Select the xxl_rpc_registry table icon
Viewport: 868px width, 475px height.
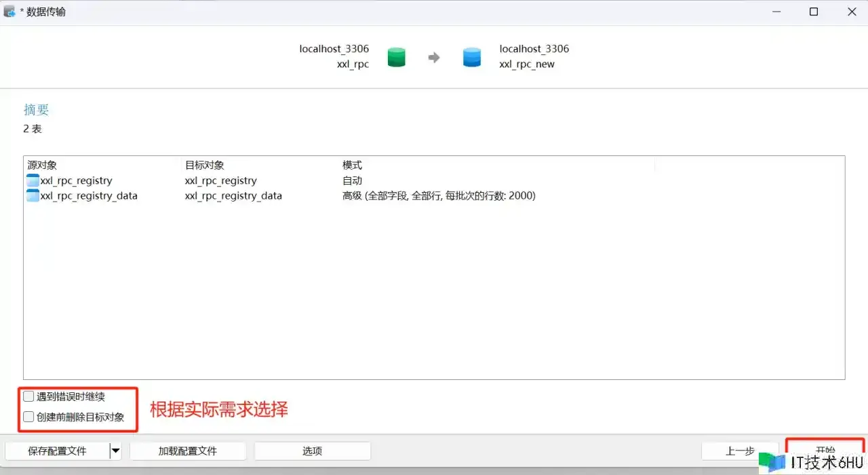pyautogui.click(x=33, y=180)
